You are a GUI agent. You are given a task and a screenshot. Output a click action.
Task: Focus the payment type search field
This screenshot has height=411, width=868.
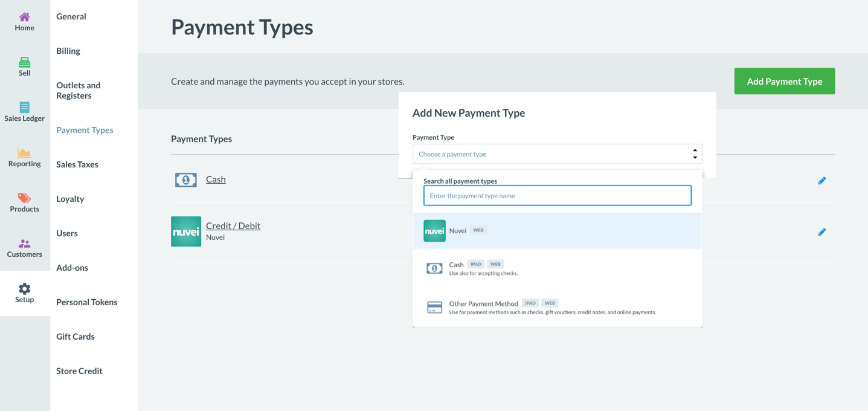[557, 196]
